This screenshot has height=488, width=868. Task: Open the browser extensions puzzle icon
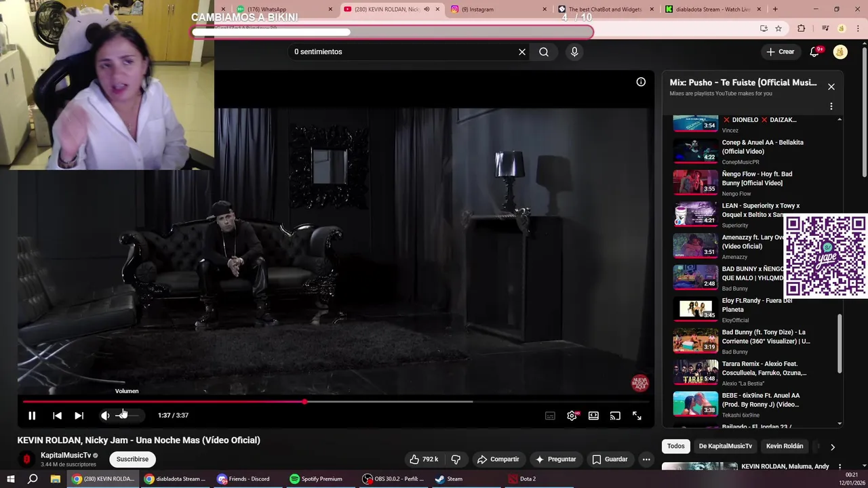click(x=802, y=28)
